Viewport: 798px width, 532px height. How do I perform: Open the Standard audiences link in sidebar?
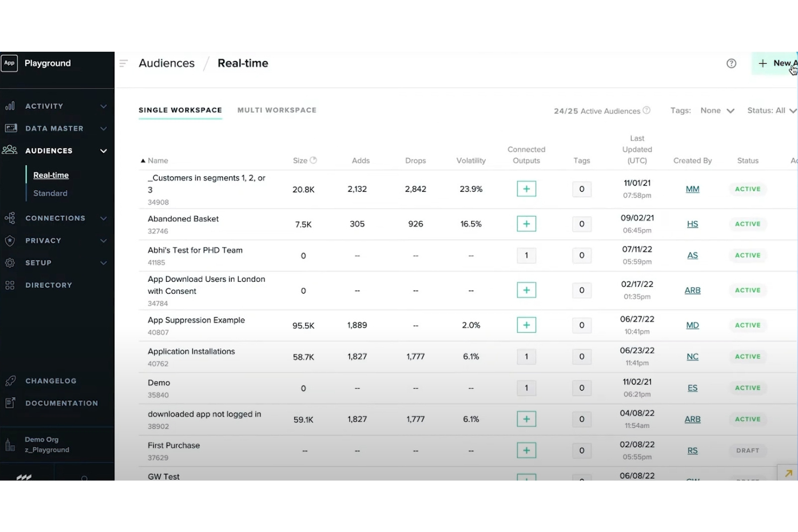[50, 193]
